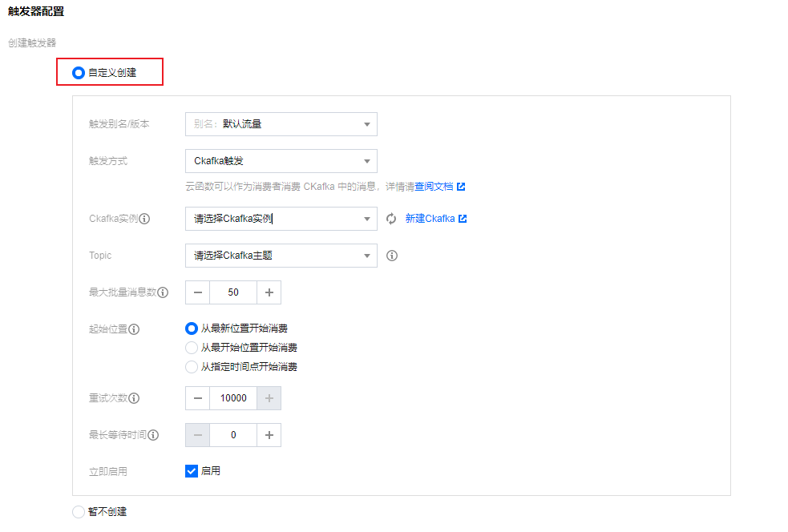Screen dimensions: 788x532
Task: Click the 创建触发器 label text
Action: [x=32, y=43]
